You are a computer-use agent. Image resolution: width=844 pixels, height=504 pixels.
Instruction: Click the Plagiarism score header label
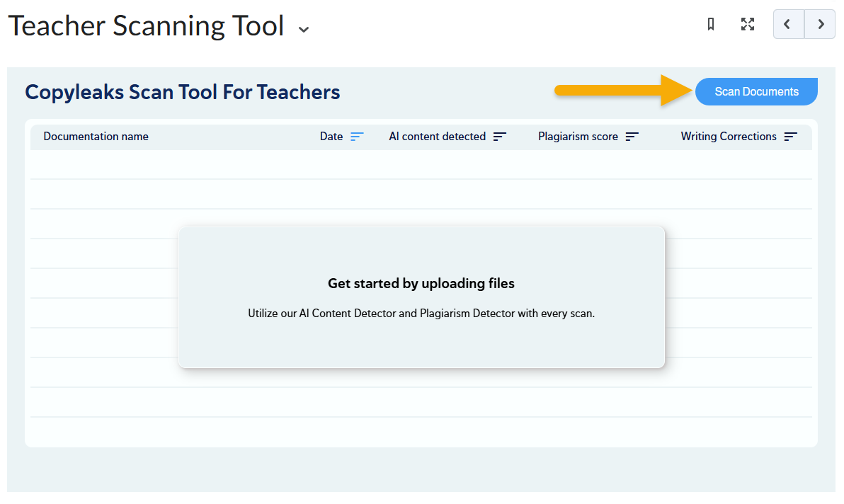coord(578,137)
